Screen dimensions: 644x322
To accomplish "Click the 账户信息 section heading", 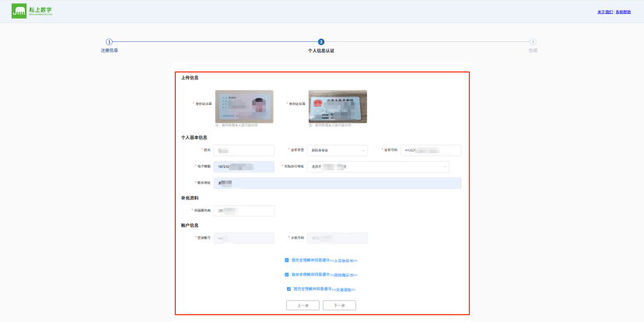I will point(190,226).
